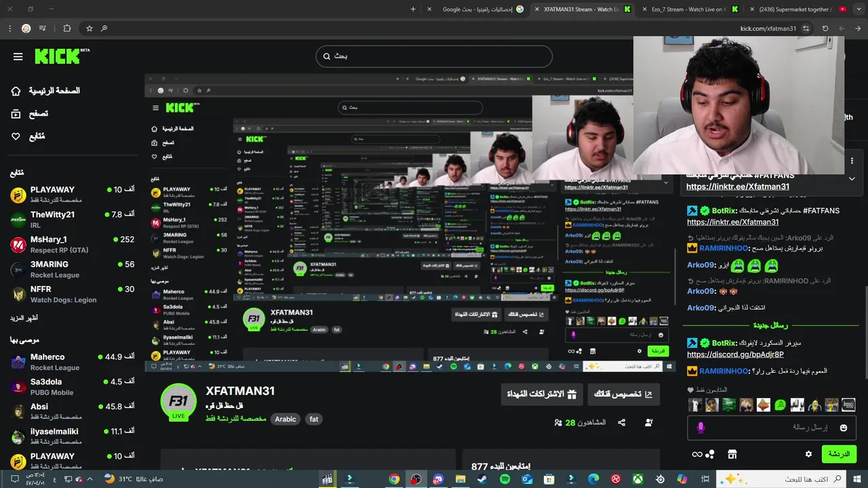The image size is (868, 488).
Task: Go to the home page sidebar item
Action: click(46, 91)
